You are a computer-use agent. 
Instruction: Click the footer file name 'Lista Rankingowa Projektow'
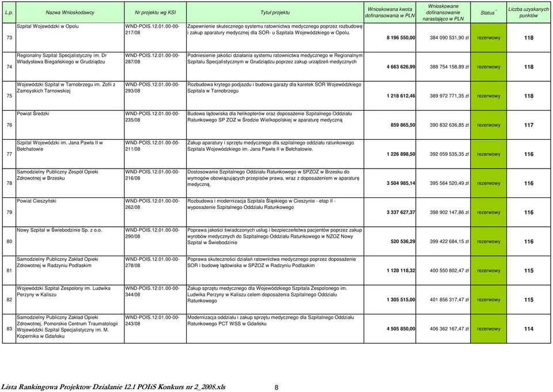coord(113,387)
